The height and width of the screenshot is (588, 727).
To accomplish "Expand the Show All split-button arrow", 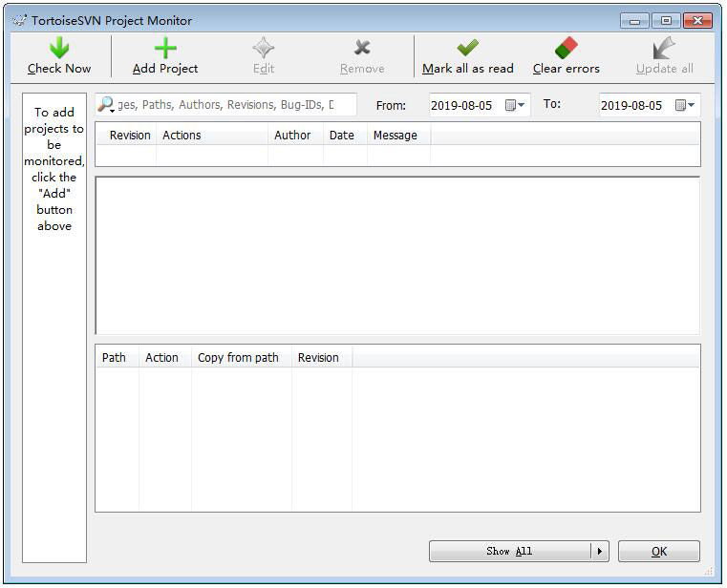I will [x=600, y=552].
